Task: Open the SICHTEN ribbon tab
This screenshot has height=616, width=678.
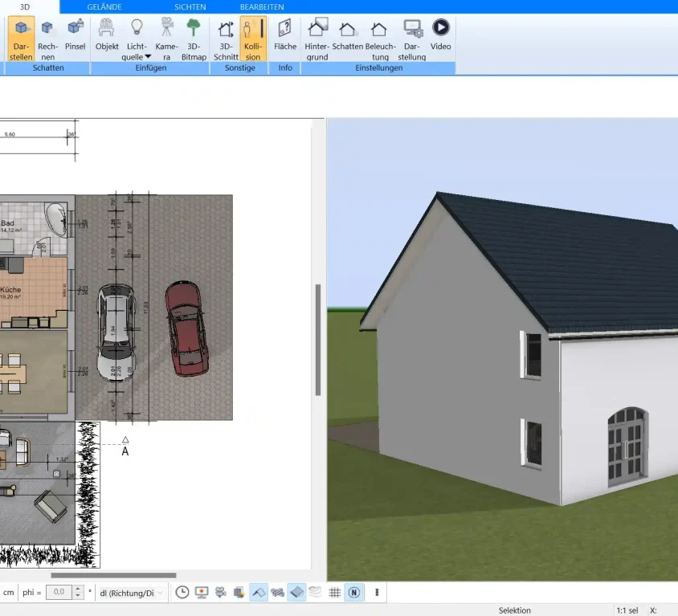Action: (190, 7)
